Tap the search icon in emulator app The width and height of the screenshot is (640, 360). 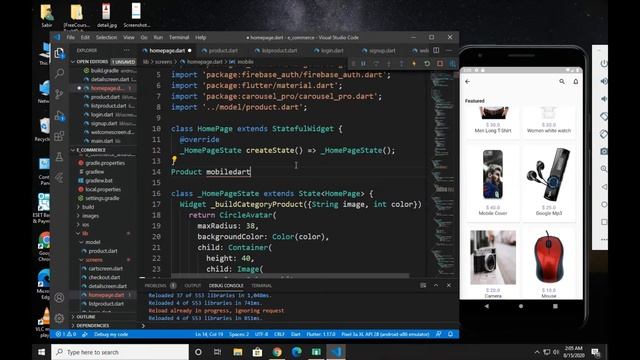pyautogui.click(x=562, y=82)
